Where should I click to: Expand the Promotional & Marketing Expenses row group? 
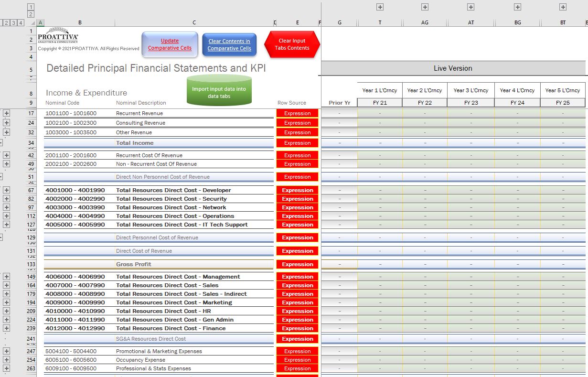click(x=7, y=351)
